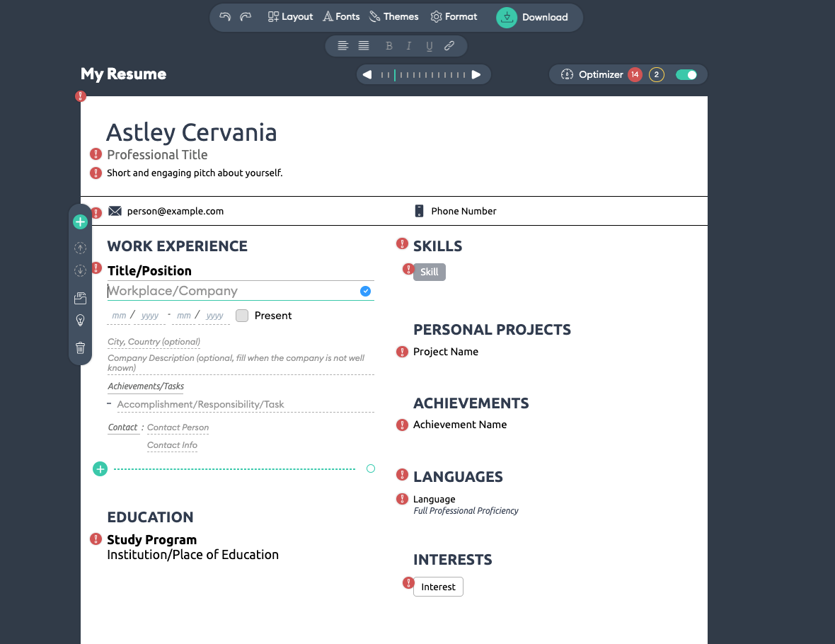The height and width of the screenshot is (644, 835).
Task: Open the Layout menu
Action: pos(289,16)
